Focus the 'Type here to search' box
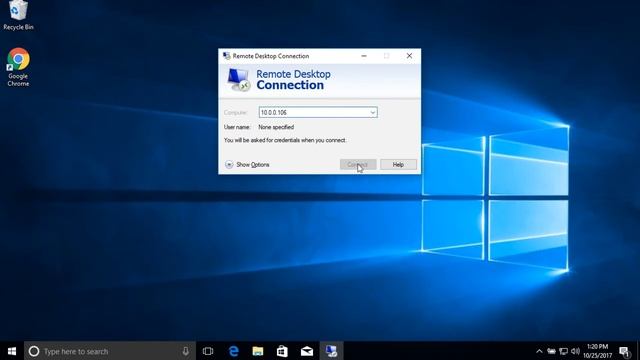 coord(110,351)
